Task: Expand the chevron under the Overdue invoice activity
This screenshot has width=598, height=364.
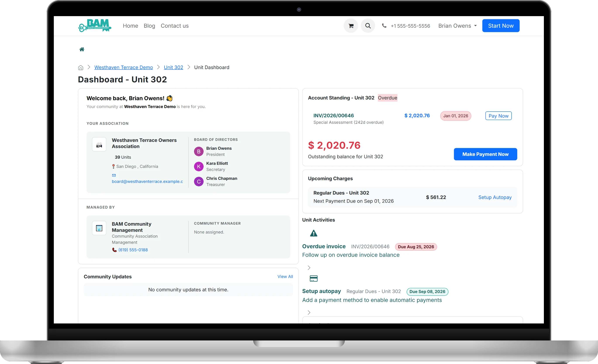Action: [x=309, y=267]
